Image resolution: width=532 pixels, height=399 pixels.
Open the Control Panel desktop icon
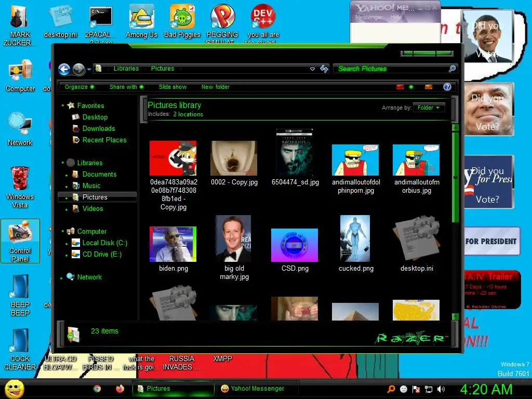tap(20, 241)
